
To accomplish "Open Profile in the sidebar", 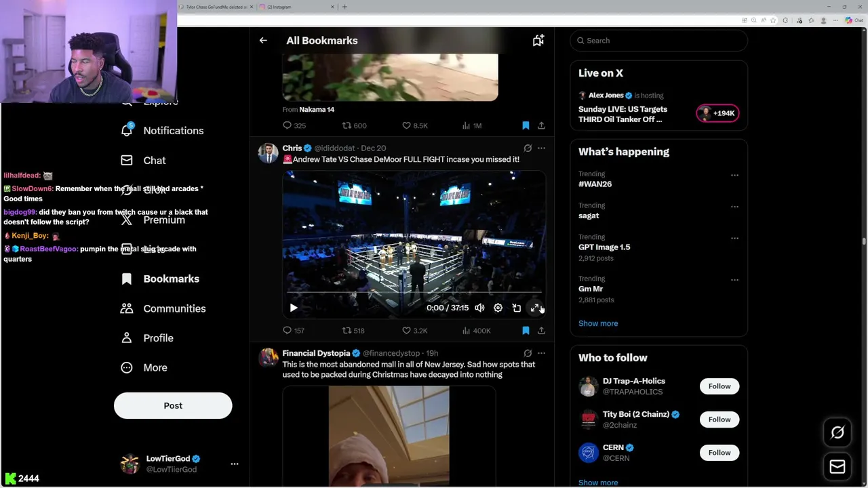I will tap(158, 338).
